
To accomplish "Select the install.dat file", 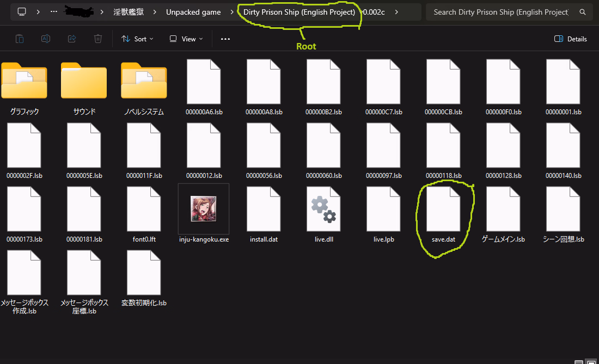I will 264,209.
